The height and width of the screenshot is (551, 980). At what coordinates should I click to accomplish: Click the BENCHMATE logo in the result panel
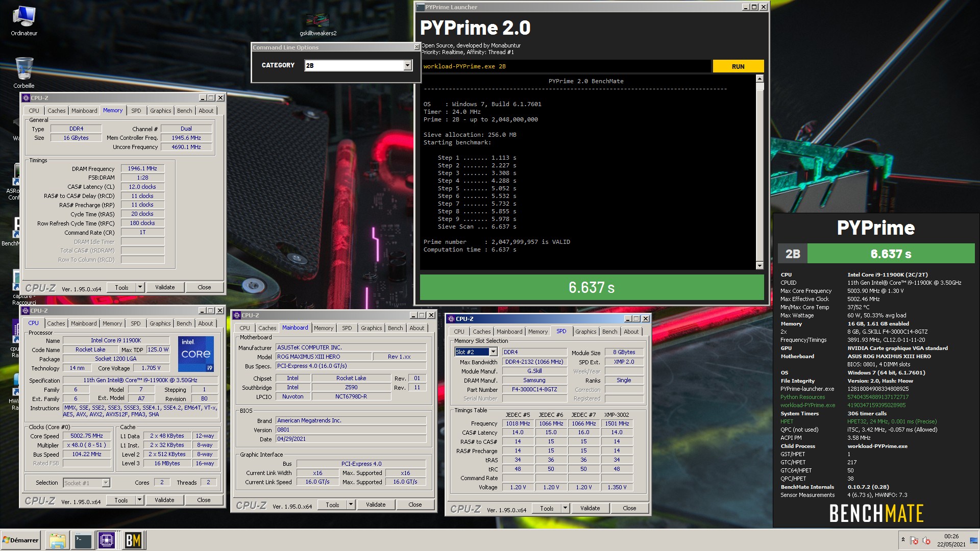tap(876, 513)
